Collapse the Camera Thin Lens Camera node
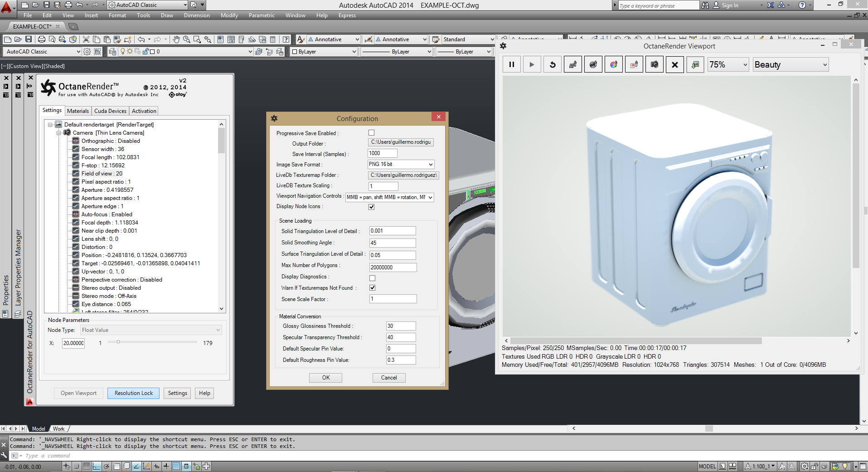The image size is (868, 472). pos(59,133)
